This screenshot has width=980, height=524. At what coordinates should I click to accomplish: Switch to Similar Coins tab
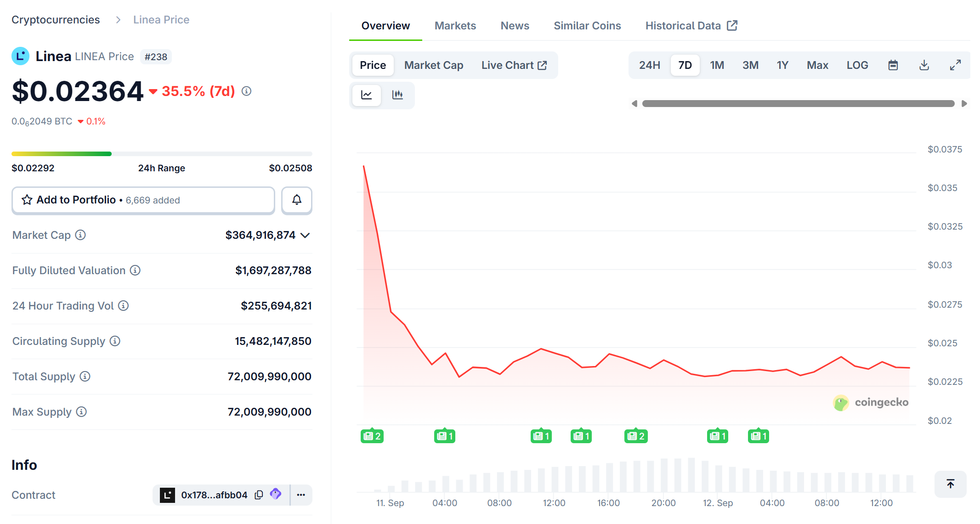click(x=587, y=26)
